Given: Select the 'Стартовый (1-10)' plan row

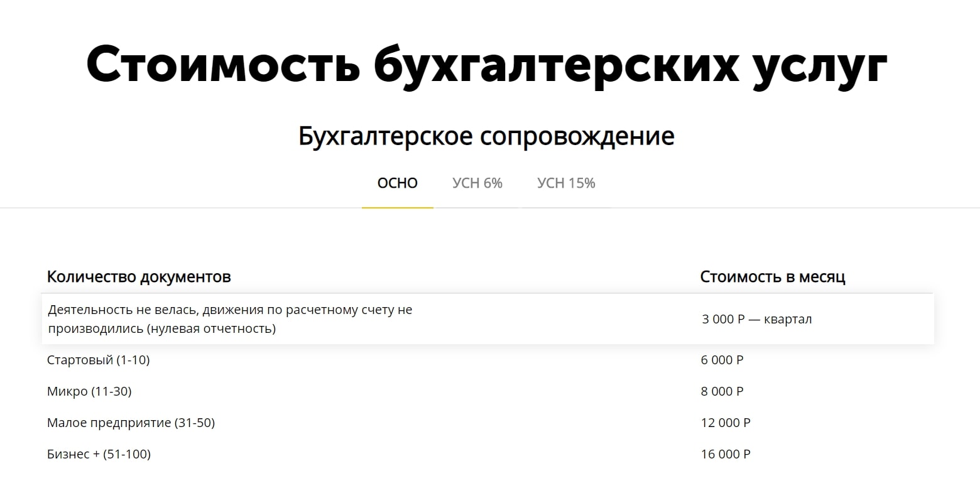Looking at the screenshot, I should tap(99, 360).
